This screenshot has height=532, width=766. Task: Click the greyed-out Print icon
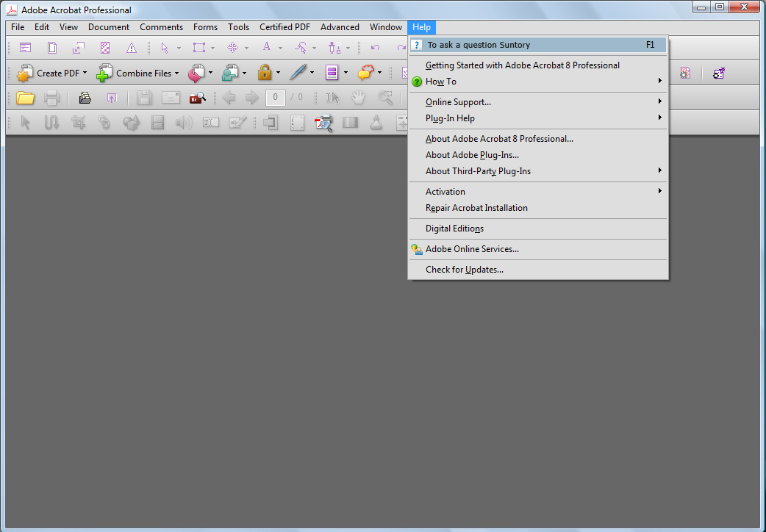point(51,98)
